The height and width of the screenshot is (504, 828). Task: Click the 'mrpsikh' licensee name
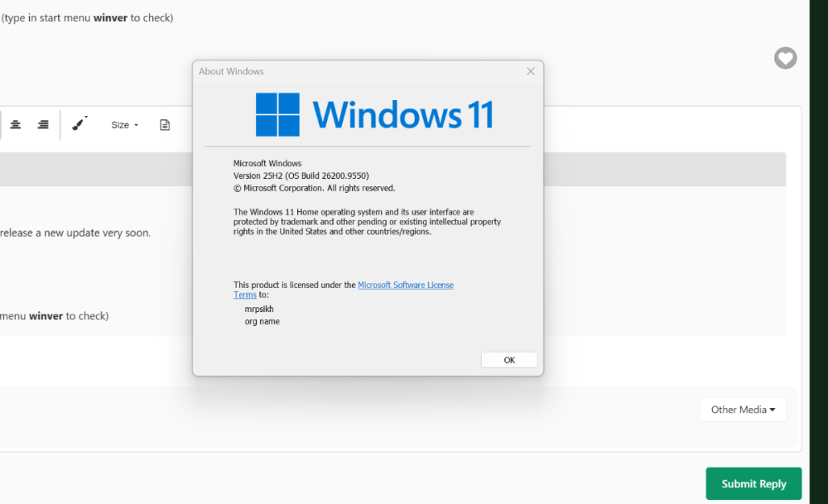pos(259,310)
